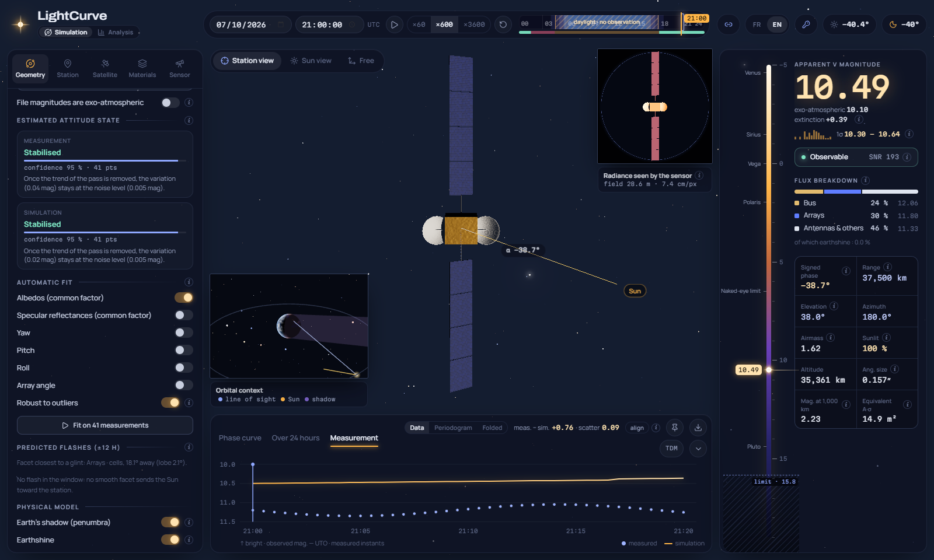Viewport: 934px width, 560px height.
Task: Click the link icon beside the timeline
Action: [x=729, y=24]
